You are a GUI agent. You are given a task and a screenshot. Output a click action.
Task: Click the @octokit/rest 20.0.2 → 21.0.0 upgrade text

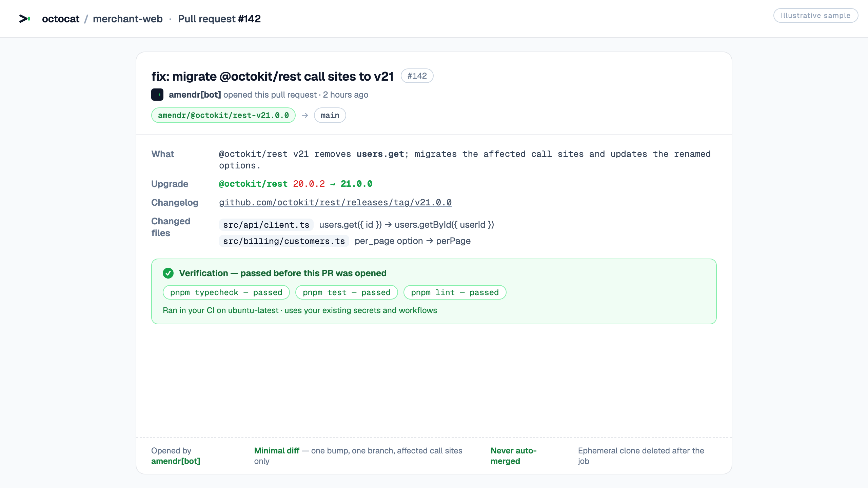(296, 184)
